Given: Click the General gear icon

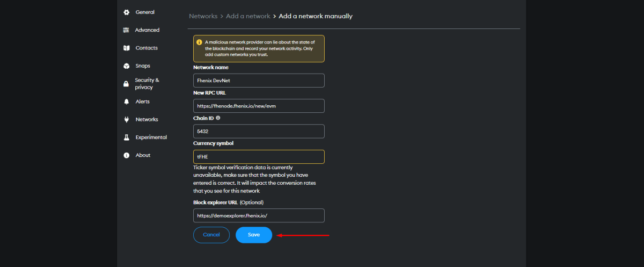Looking at the screenshot, I should coord(126,12).
